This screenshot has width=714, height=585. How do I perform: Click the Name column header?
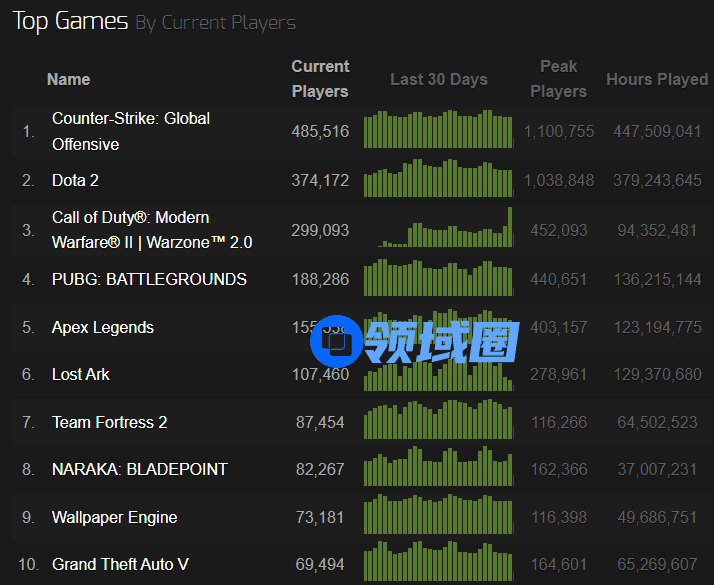pyautogui.click(x=68, y=79)
